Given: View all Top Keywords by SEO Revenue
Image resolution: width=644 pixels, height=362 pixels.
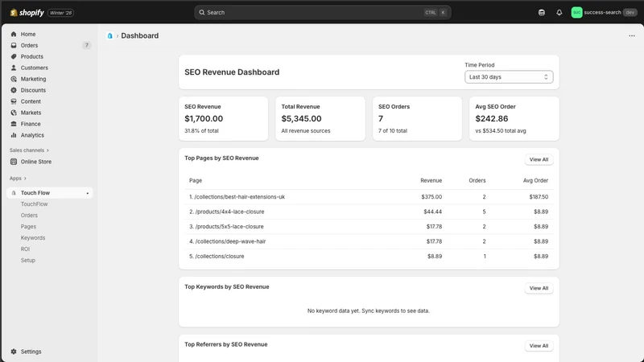Looking at the screenshot, I should [x=539, y=288].
